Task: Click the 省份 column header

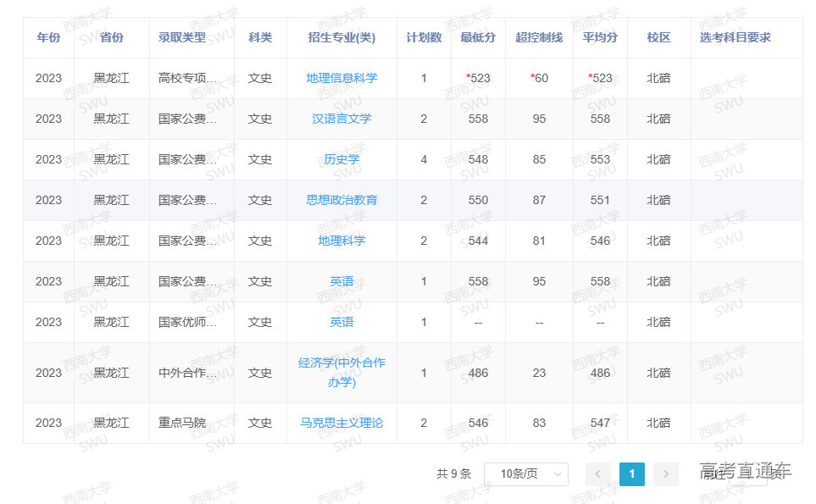Action: [x=111, y=37]
